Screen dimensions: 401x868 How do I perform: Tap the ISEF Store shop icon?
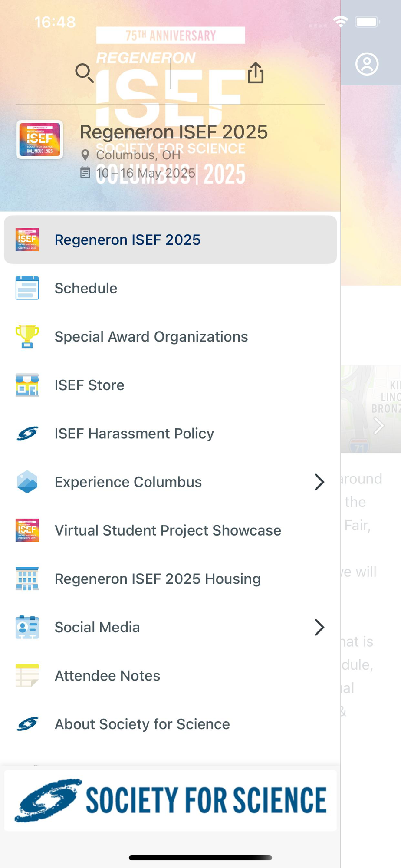27,385
